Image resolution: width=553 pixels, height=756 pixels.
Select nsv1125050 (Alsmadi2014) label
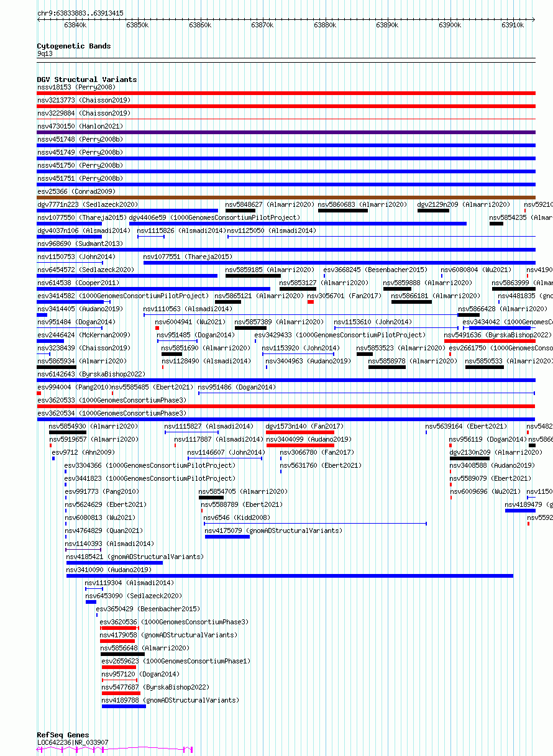coord(272,230)
